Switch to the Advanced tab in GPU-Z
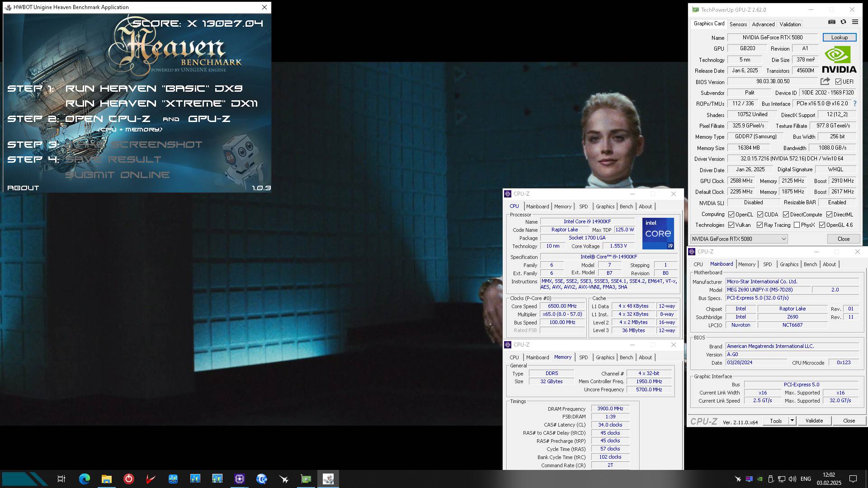This screenshot has width=868, height=488. coord(763,24)
